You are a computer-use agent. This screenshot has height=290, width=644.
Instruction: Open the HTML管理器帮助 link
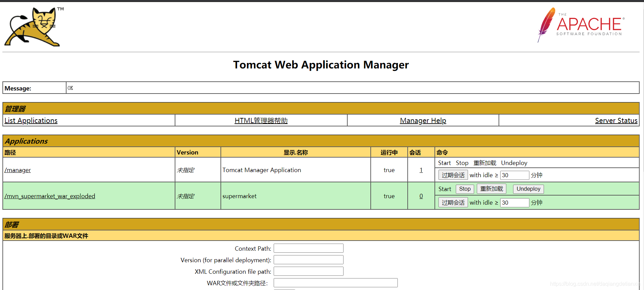click(261, 121)
